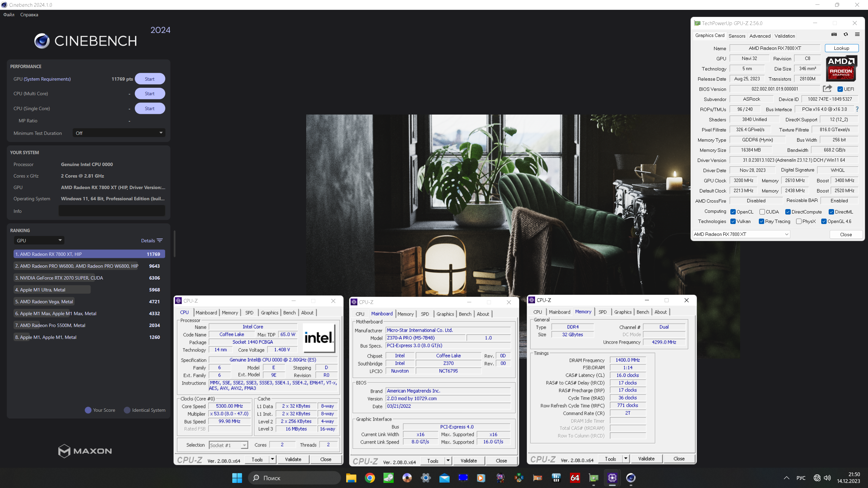The height and width of the screenshot is (488, 868).
Task: Open the blue monitor taskbar icon
Action: pyautogui.click(x=463, y=478)
